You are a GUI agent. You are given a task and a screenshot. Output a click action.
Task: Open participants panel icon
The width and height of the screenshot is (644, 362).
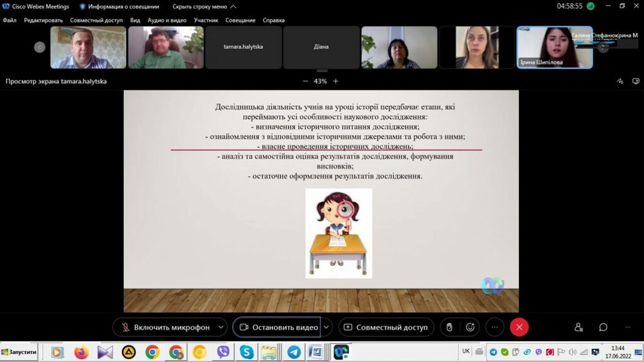(579, 327)
